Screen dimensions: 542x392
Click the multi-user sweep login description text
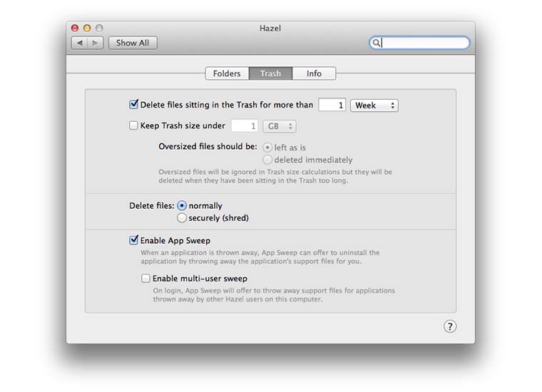pos(274,295)
